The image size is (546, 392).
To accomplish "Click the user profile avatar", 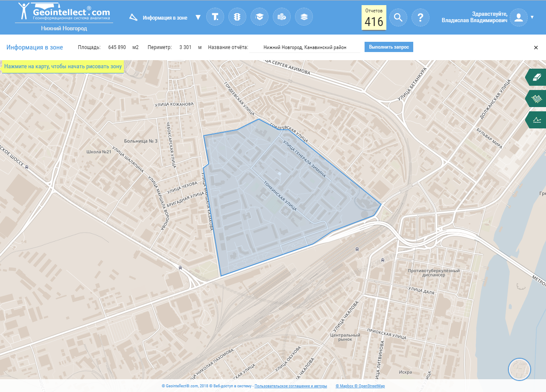I will click(519, 17).
